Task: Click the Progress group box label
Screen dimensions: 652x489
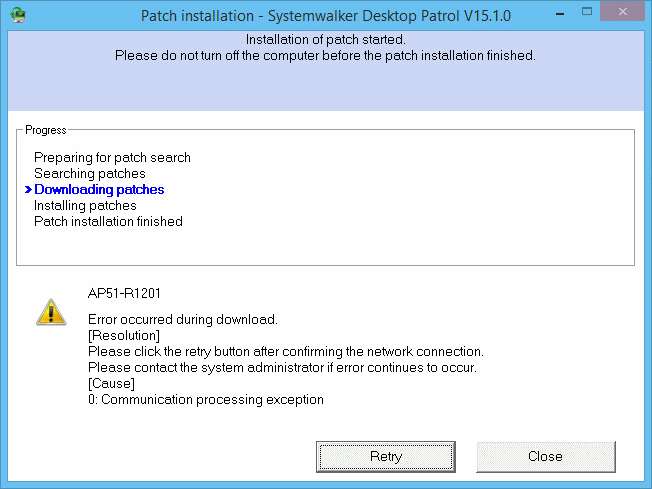Action: pos(46,130)
